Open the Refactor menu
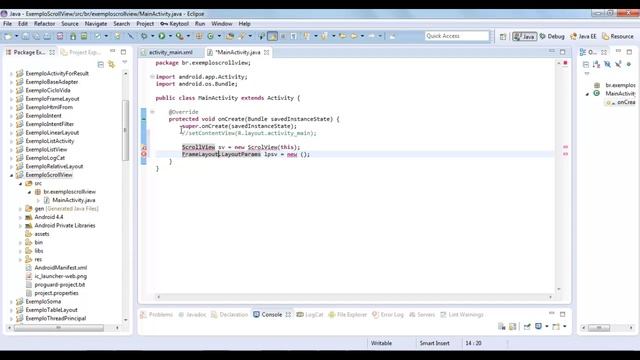The image size is (640, 360). tap(44, 24)
